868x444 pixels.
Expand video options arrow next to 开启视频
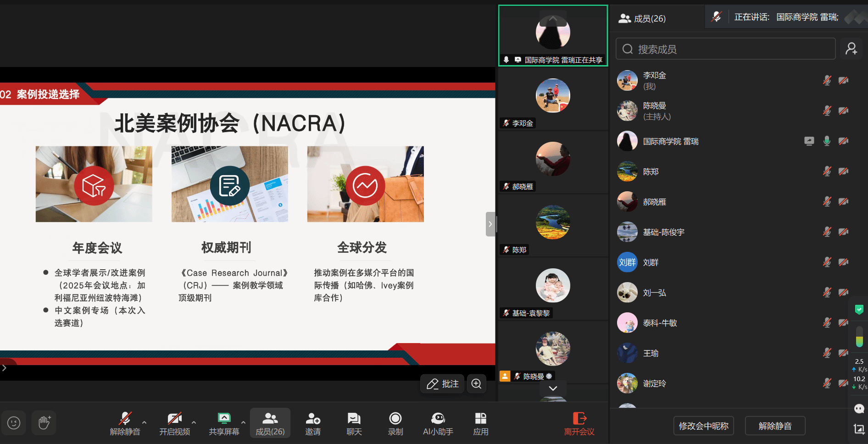click(194, 422)
